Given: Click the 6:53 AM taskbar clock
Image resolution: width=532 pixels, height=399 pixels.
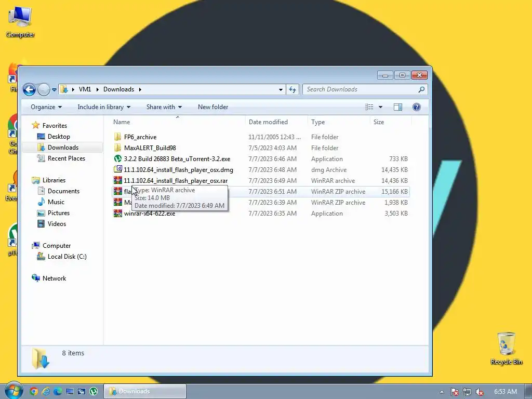Looking at the screenshot, I should tap(505, 392).
